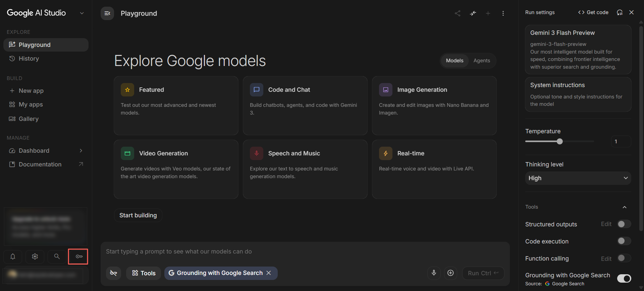Click the Speech and Music microphone icon

point(257,153)
